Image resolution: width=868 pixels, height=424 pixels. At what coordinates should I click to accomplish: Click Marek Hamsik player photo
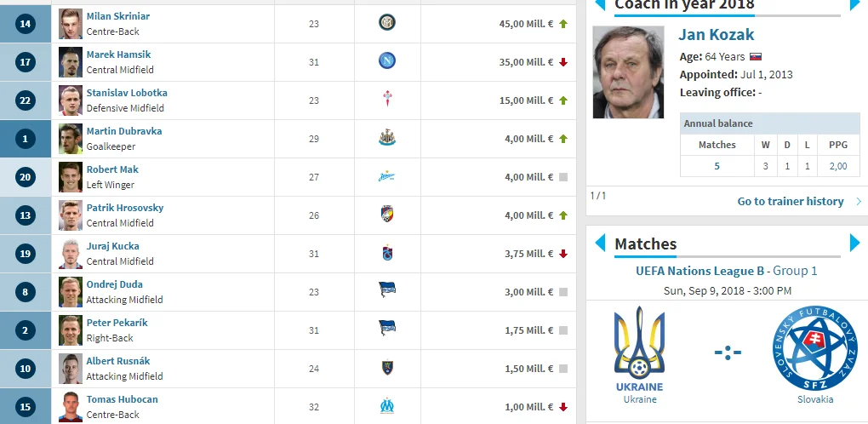pyautogui.click(x=71, y=61)
